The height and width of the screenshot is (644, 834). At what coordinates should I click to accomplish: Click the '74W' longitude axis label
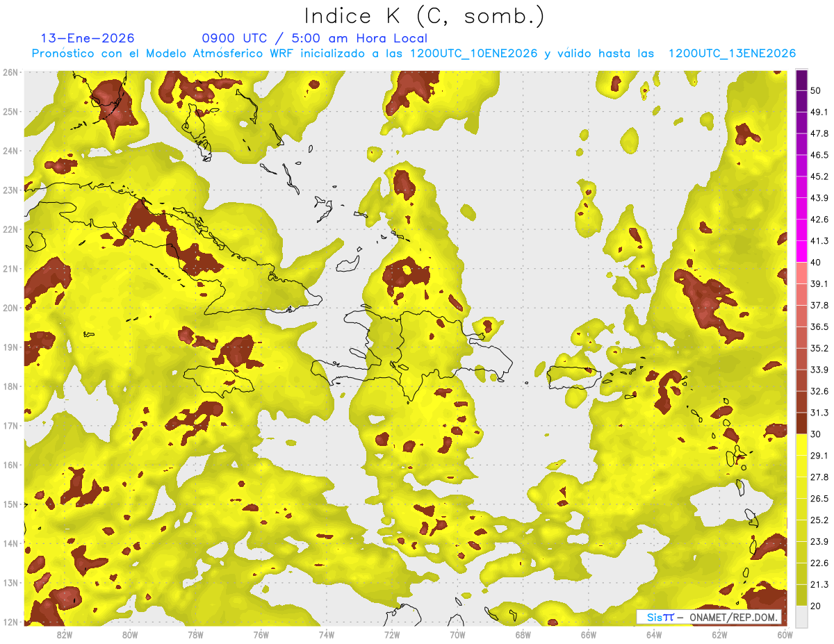click(x=327, y=634)
